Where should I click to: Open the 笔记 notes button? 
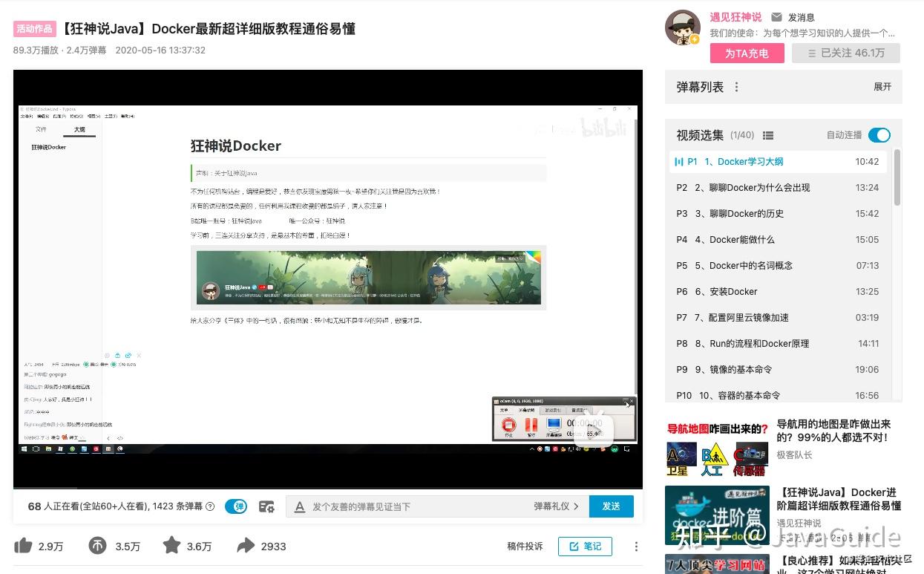pyautogui.click(x=585, y=547)
